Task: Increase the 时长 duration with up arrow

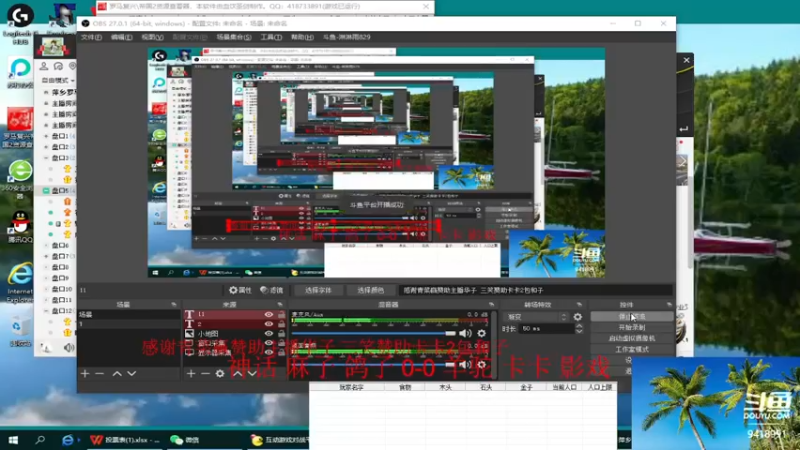Action: pyautogui.click(x=579, y=326)
